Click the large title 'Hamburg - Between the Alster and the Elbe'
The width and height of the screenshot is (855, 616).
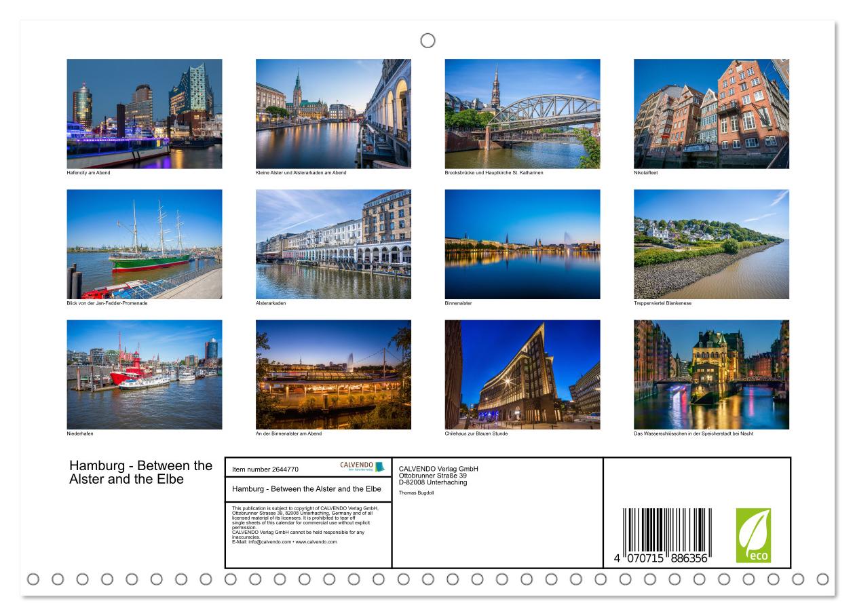[x=141, y=472]
